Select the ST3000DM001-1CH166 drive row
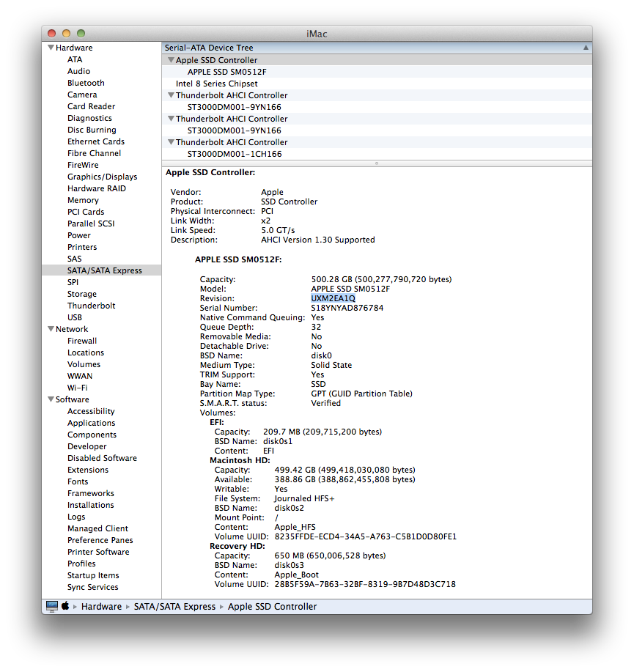Image resolution: width=634 pixels, height=672 pixels. click(377, 154)
